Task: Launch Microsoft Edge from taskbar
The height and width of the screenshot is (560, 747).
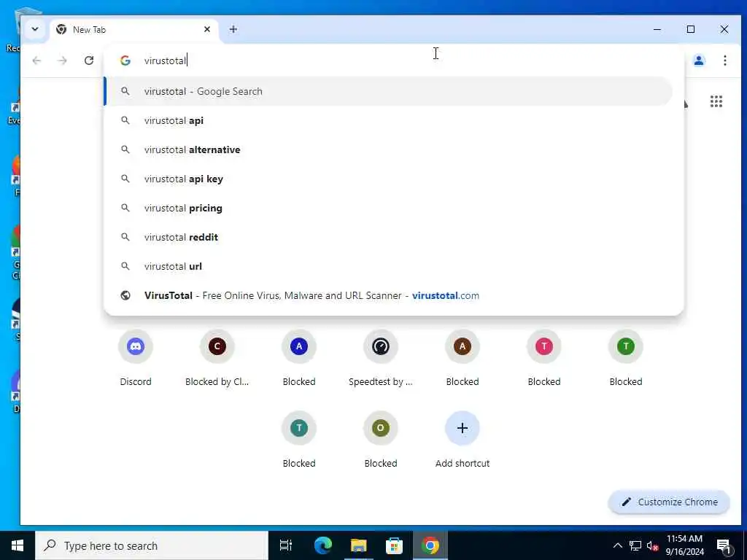Action: tap(322, 545)
